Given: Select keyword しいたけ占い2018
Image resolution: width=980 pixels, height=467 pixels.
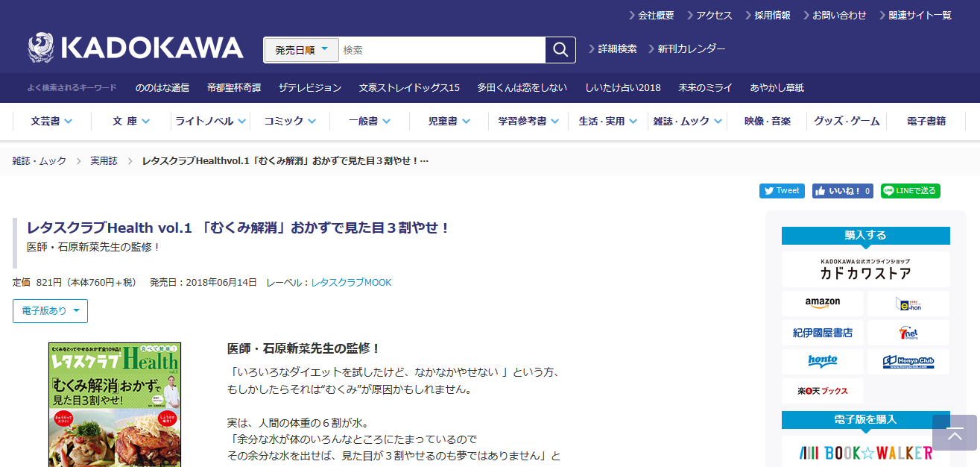Looking at the screenshot, I should click(x=623, y=88).
